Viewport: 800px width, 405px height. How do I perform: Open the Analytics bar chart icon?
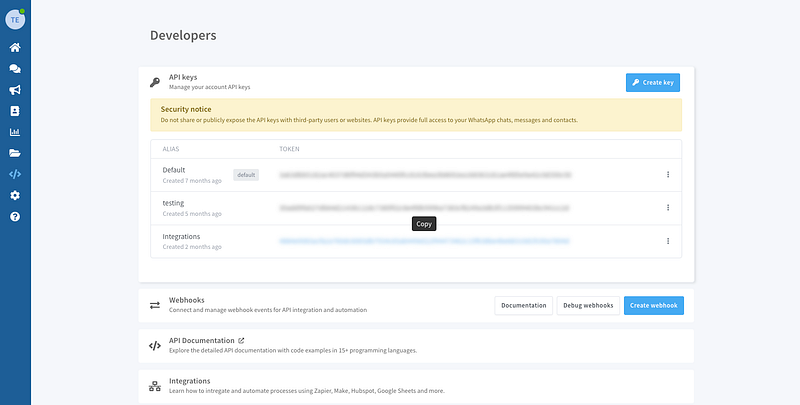point(15,132)
